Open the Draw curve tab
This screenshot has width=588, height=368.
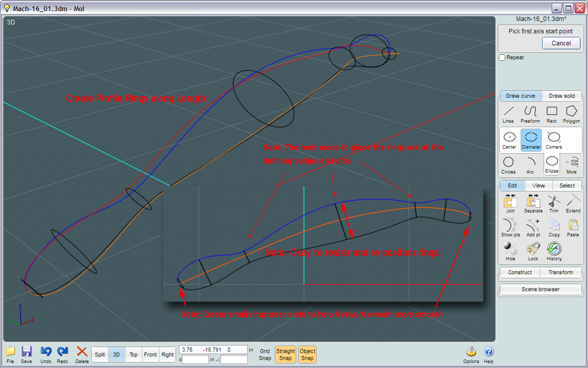521,96
